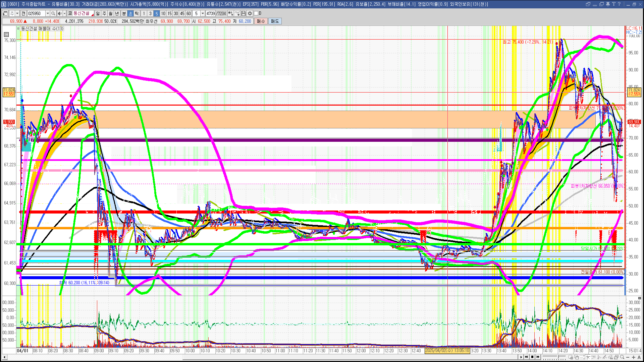This screenshot has height=362, width=644.
Task: Click the speaker sound icon in toolbar
Action: click(59, 13)
